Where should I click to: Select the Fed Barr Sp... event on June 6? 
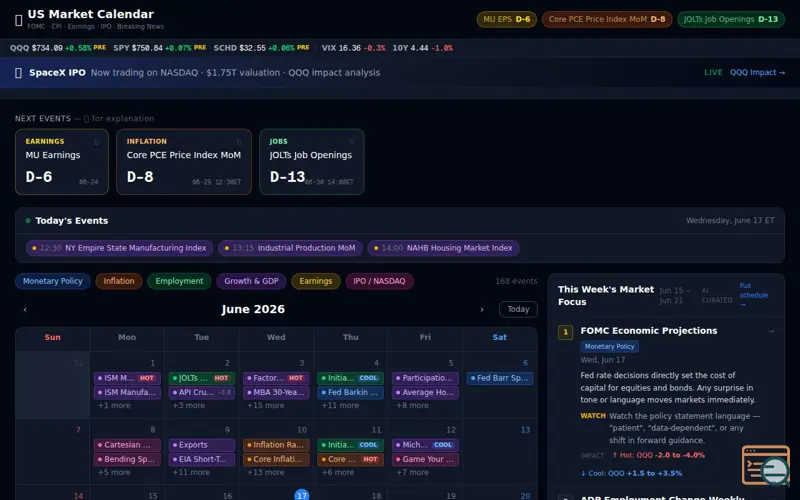(x=499, y=378)
